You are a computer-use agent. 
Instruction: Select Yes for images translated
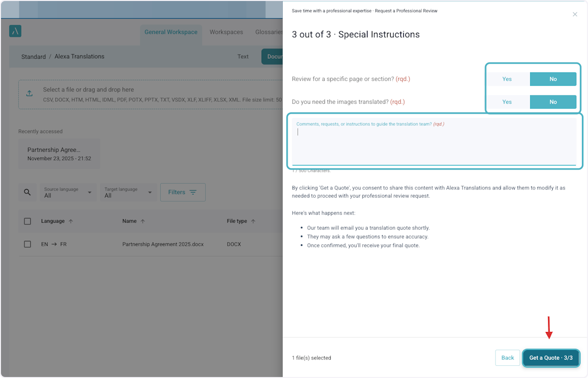pyautogui.click(x=507, y=102)
